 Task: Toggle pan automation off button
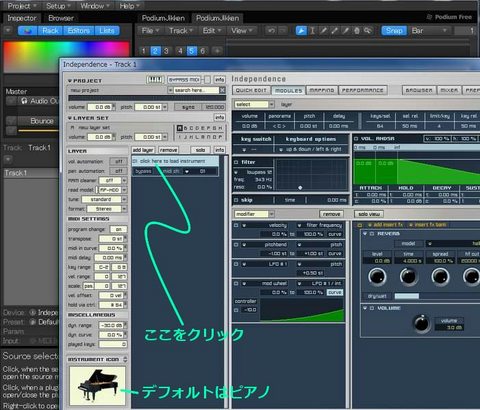[x=119, y=171]
